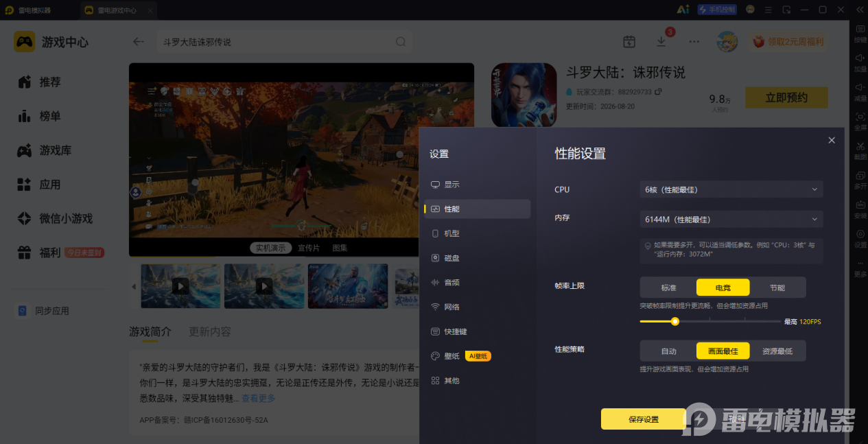Open the downloads icon with badge
Image resolution: width=868 pixels, height=444 pixels.
coord(661,42)
